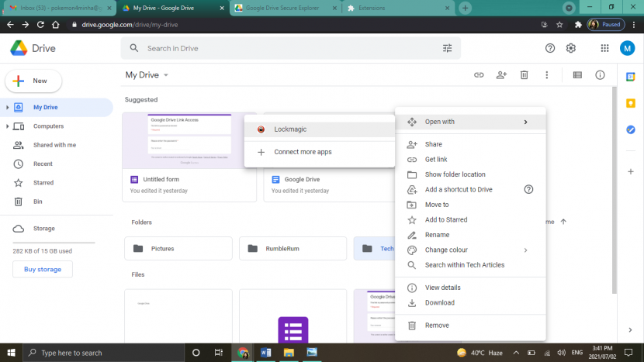
Task: Reverse sort direction arrow
Action: 563,222
